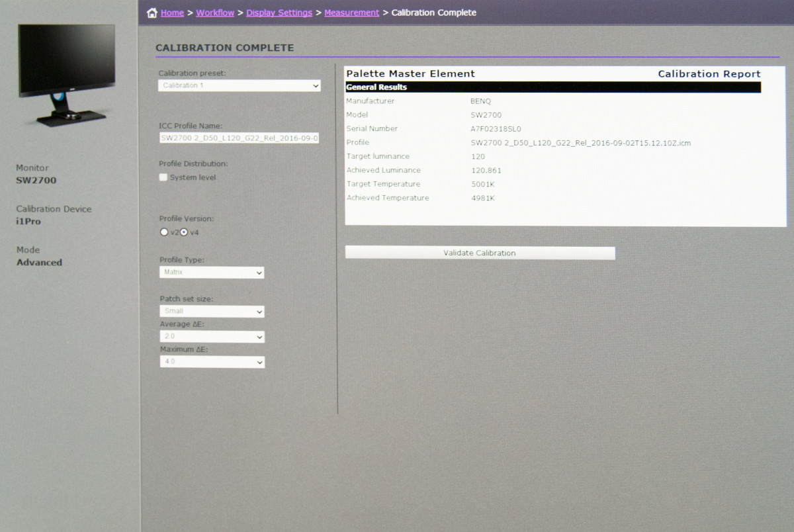Click the Target luminance value 120

pyautogui.click(x=478, y=157)
